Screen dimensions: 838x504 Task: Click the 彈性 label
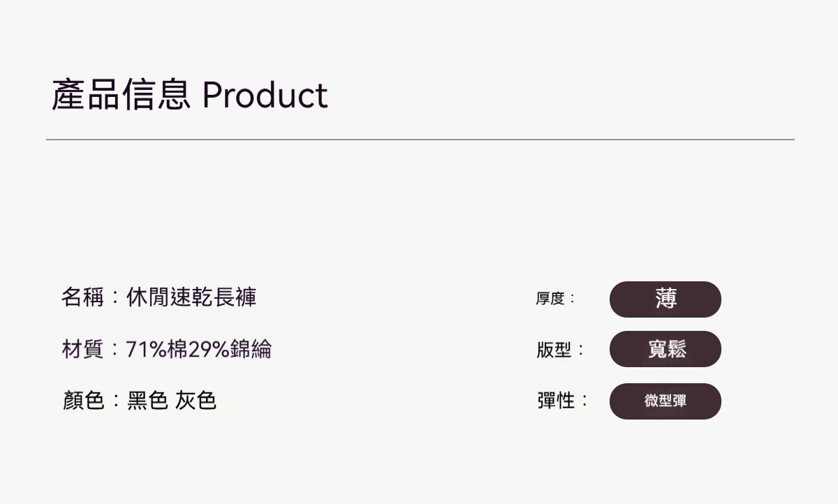[555, 401]
